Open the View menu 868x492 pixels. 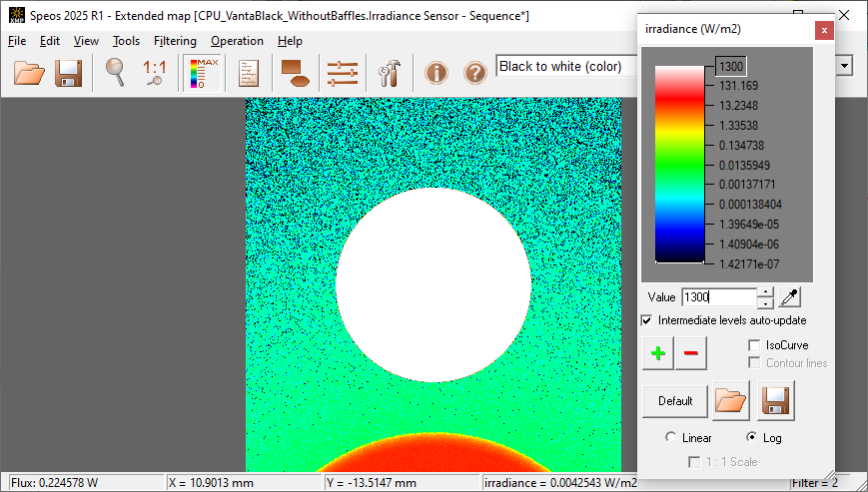(86, 41)
